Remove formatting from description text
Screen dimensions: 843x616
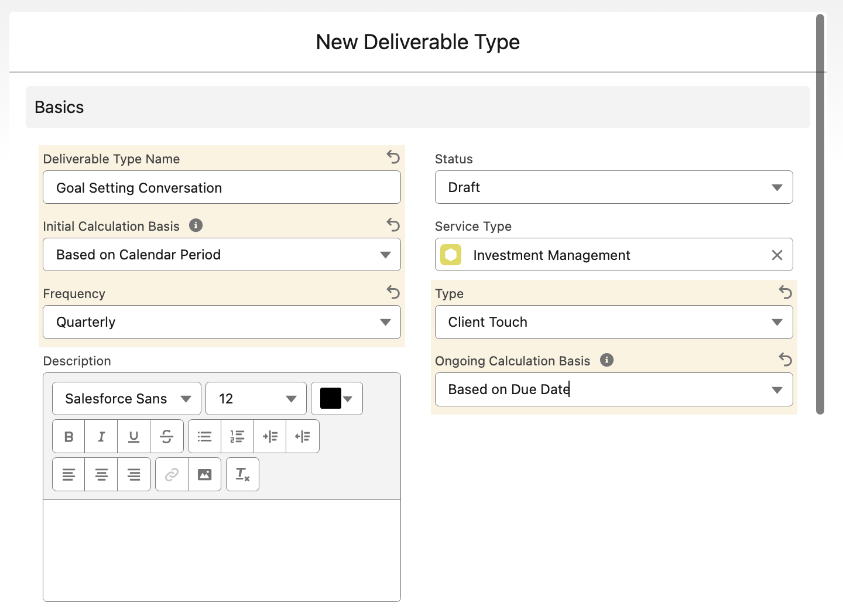pyautogui.click(x=242, y=474)
